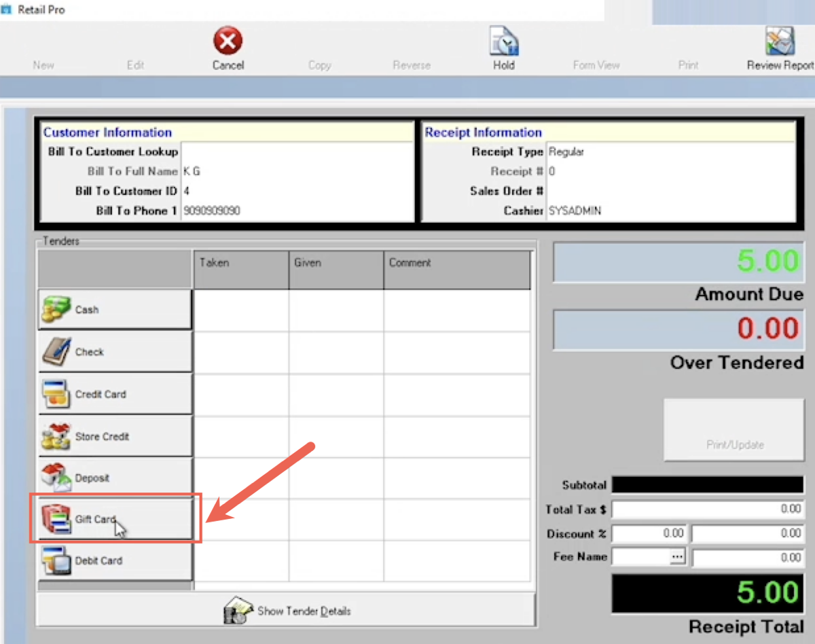This screenshot has width=815, height=644.
Task: Show Tender Details
Action: point(286,610)
